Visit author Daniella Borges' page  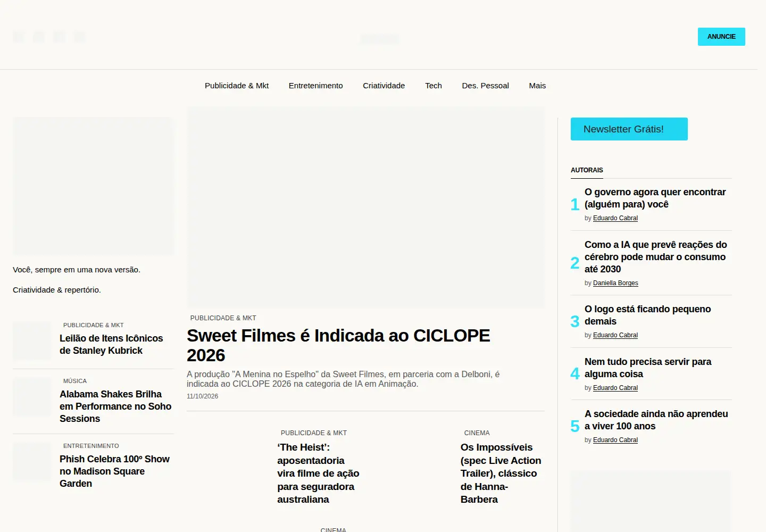(x=615, y=283)
